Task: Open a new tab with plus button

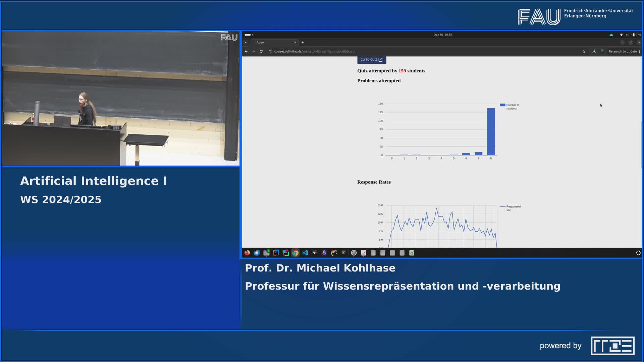Action: (x=303, y=43)
